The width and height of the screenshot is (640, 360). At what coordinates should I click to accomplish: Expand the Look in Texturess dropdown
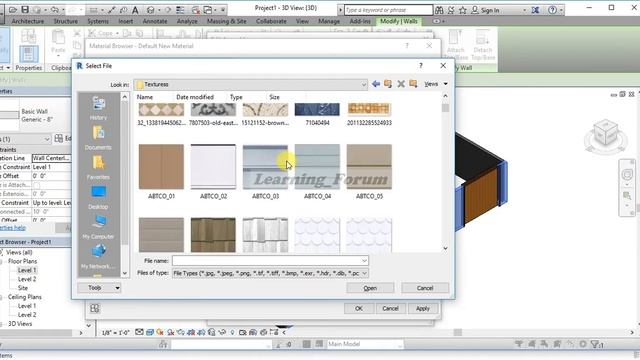pyautogui.click(x=363, y=84)
